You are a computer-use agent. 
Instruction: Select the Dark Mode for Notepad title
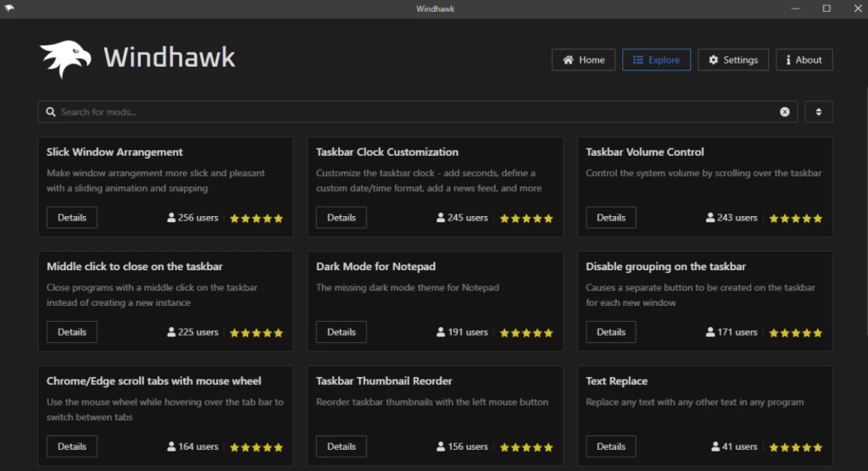(x=376, y=266)
